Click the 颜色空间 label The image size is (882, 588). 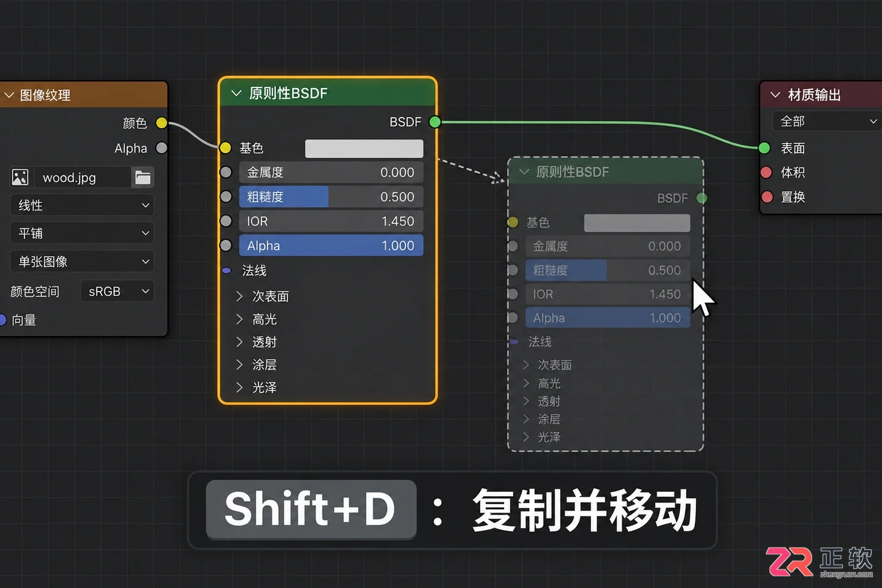click(x=35, y=292)
